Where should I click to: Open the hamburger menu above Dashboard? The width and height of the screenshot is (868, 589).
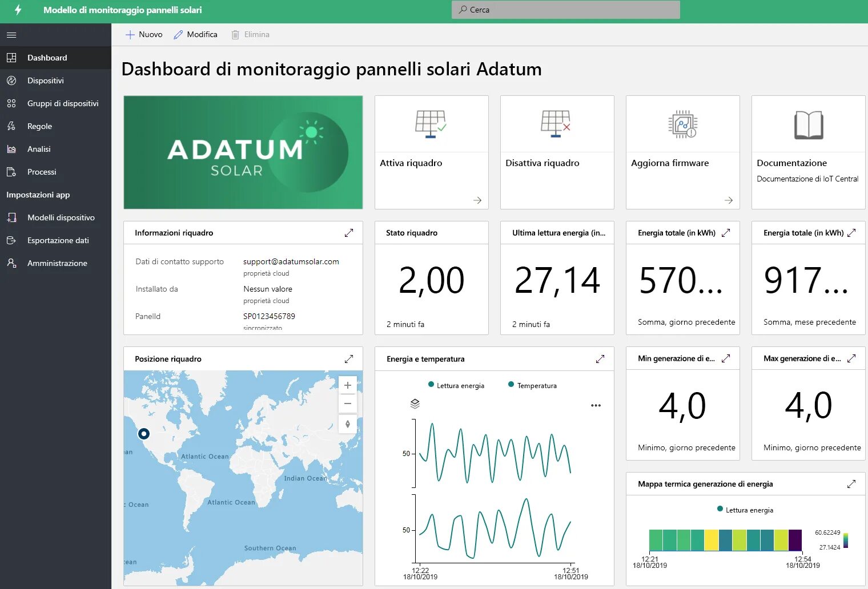pos(11,35)
